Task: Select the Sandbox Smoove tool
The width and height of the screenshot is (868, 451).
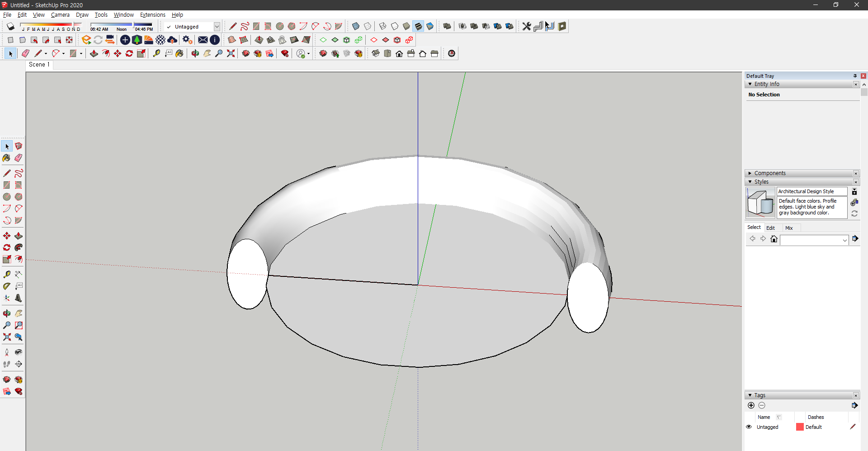Action: (259, 40)
